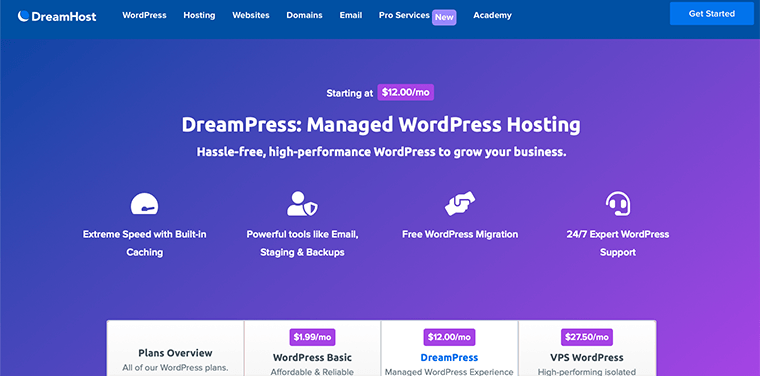
Task: Select the DreamPress plan tab
Action: [449, 348]
